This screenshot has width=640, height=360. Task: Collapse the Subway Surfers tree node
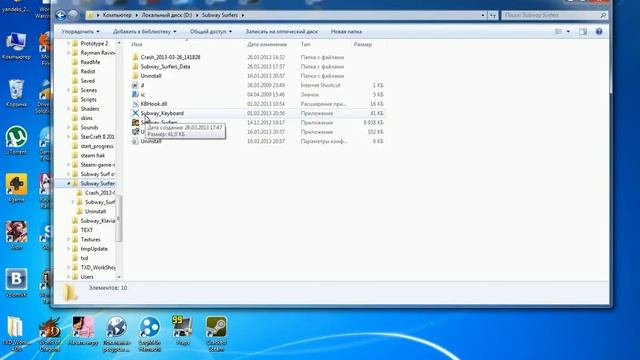(x=69, y=183)
